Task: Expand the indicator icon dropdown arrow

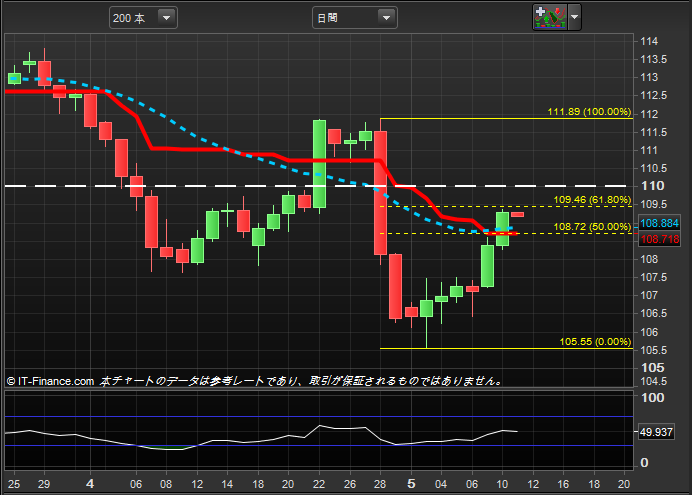Action: [x=574, y=17]
